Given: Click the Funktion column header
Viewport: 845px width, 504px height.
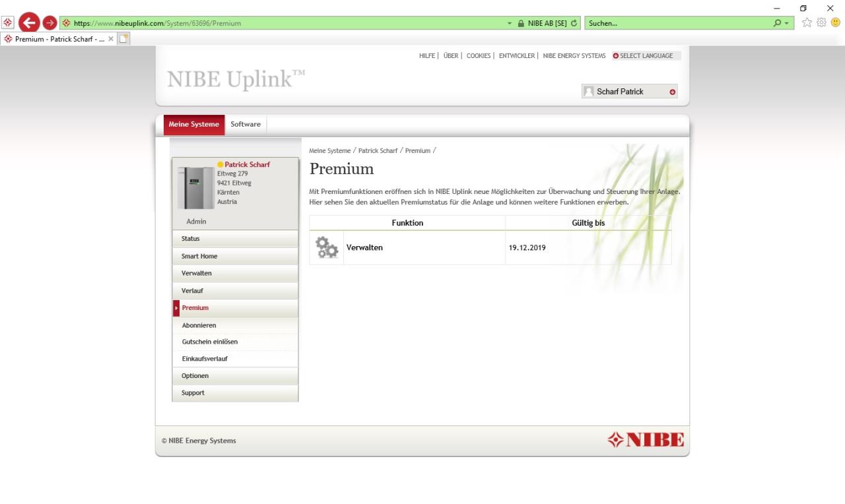Looking at the screenshot, I should [x=407, y=223].
